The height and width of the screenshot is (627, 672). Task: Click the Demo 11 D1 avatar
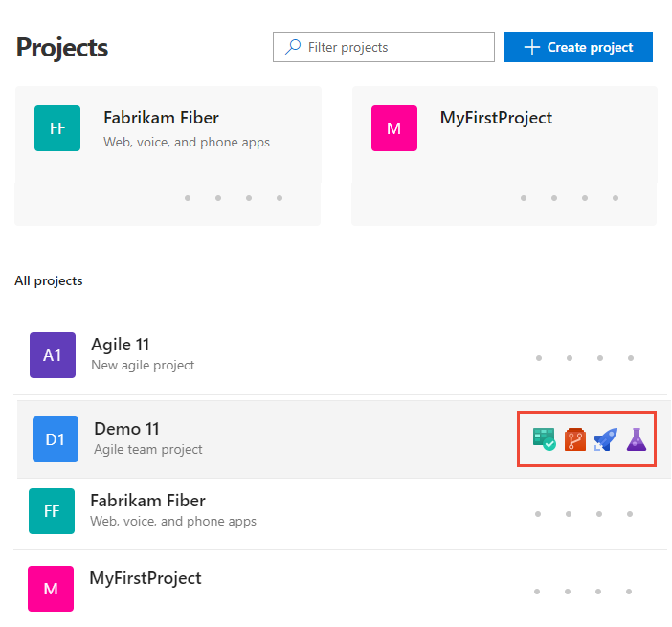[56, 439]
